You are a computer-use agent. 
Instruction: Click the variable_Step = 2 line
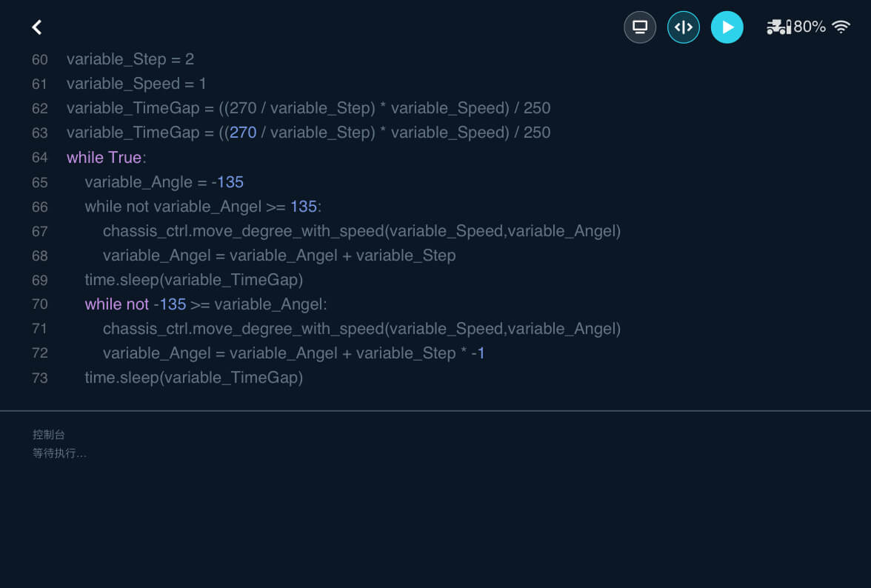pos(130,59)
